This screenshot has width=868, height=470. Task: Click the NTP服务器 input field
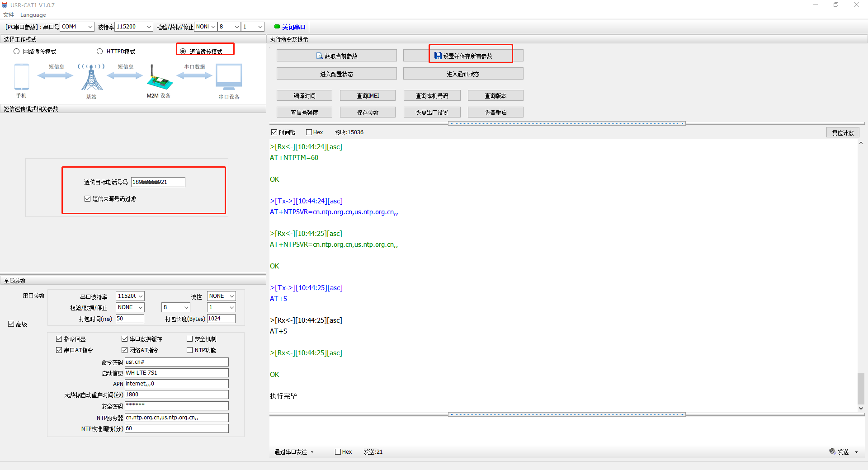coord(177,418)
